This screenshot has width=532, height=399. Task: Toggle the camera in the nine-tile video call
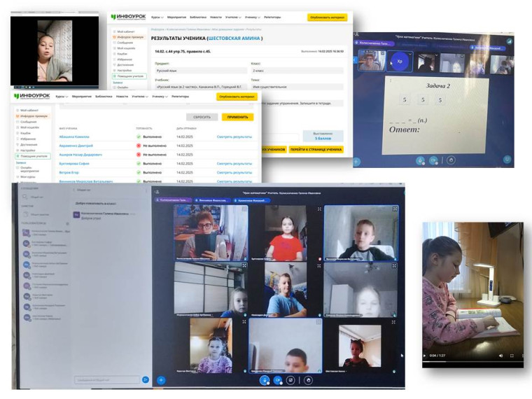277,380
